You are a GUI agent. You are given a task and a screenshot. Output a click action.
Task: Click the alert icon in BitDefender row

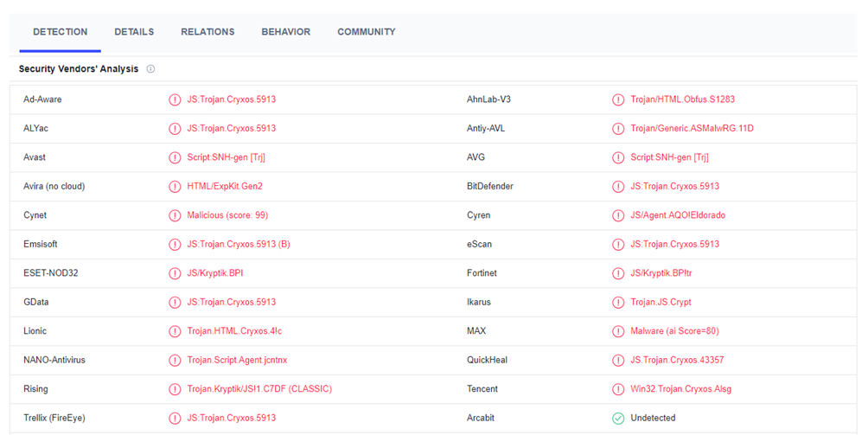[618, 187]
